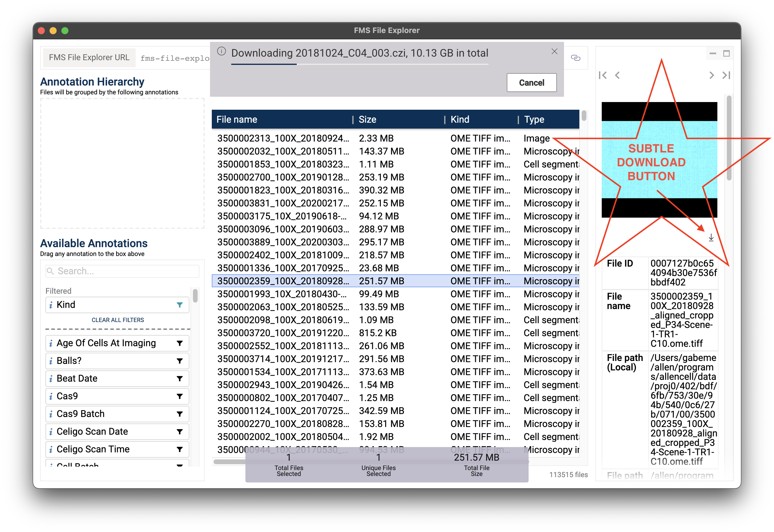Screen dimensions: 774x532
Task: Select the 153.81 MB file row
Action: (x=395, y=424)
